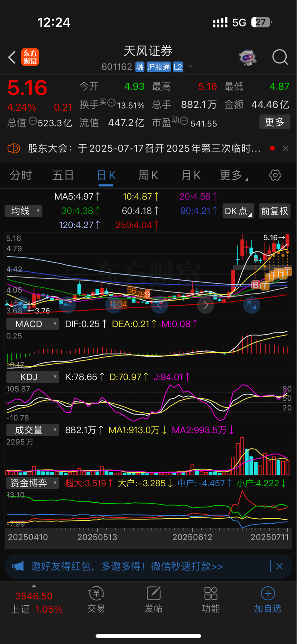Tap the 250:4.04 moving average value

click(x=137, y=225)
